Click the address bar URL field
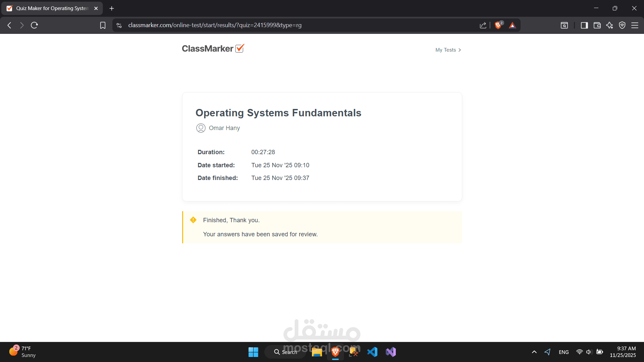Image resolution: width=644 pixels, height=362 pixels. coord(215,25)
